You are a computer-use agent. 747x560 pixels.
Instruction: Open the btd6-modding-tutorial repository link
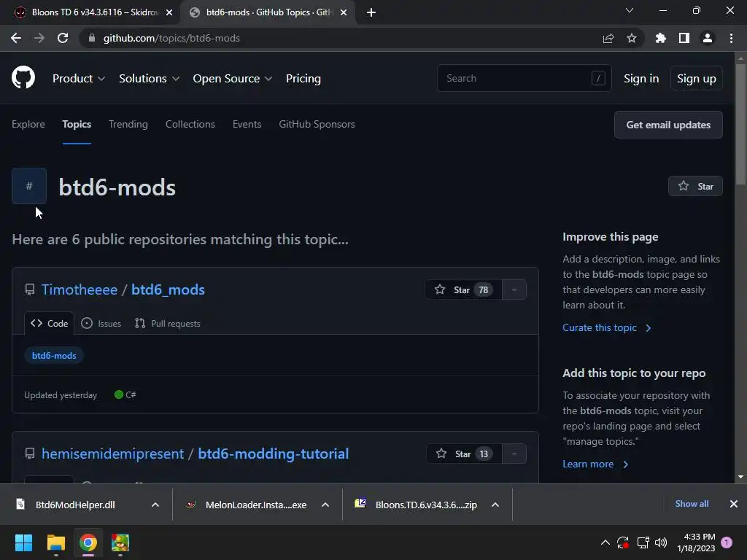click(x=274, y=454)
